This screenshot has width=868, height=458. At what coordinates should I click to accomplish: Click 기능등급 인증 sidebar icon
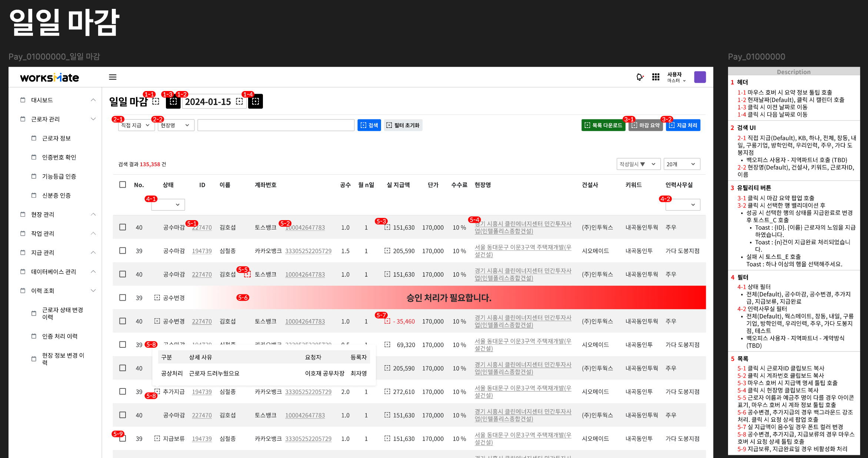(34, 176)
